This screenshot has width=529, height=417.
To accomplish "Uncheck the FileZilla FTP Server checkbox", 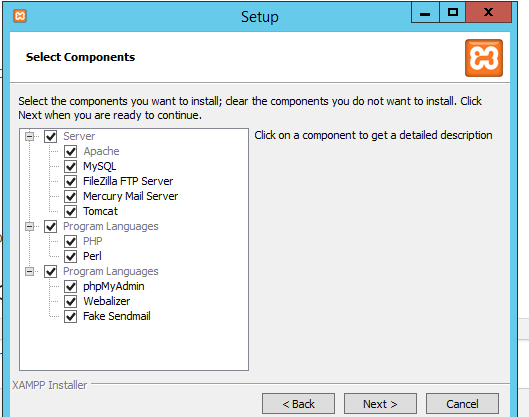I will coord(71,181).
